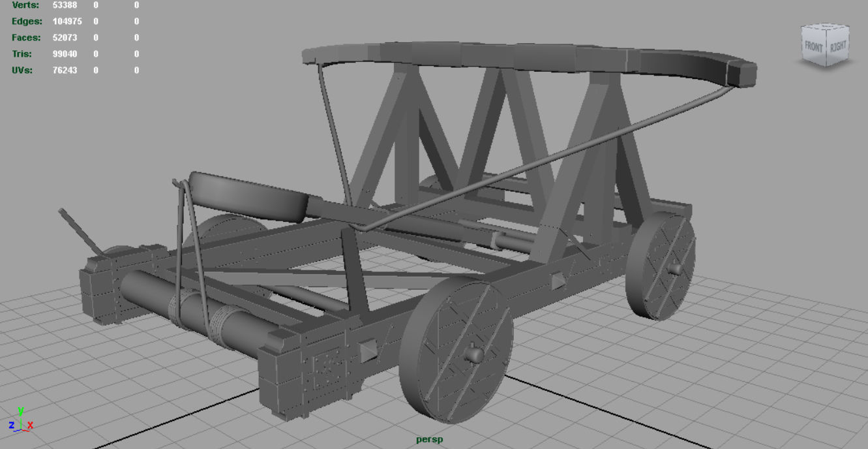Click the edge count value 104975
The width and height of the screenshot is (868, 449).
[x=67, y=22]
